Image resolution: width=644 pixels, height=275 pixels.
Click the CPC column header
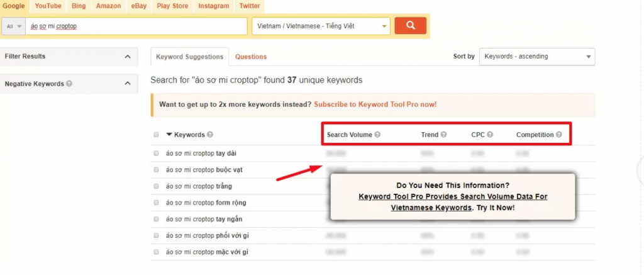pos(478,135)
